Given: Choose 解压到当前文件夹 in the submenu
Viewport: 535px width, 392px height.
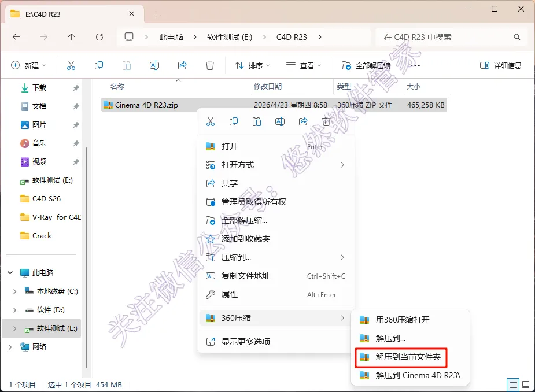Looking at the screenshot, I should [410, 357].
